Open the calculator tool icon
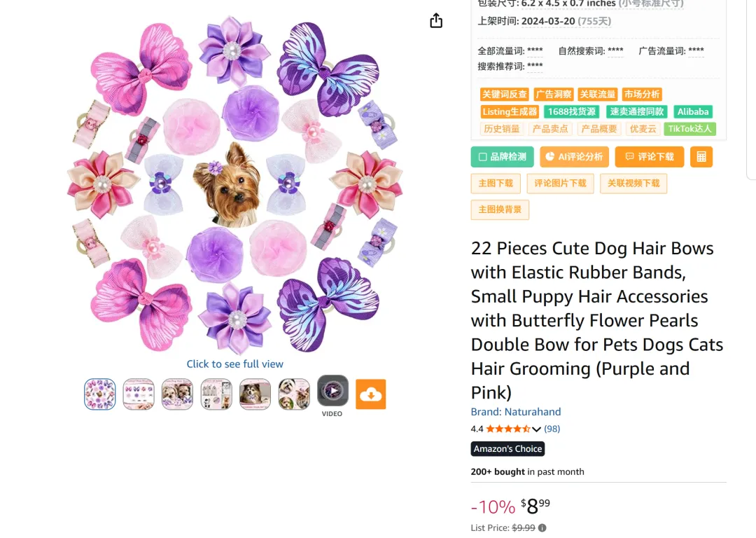The height and width of the screenshot is (538, 756). pyautogui.click(x=701, y=157)
